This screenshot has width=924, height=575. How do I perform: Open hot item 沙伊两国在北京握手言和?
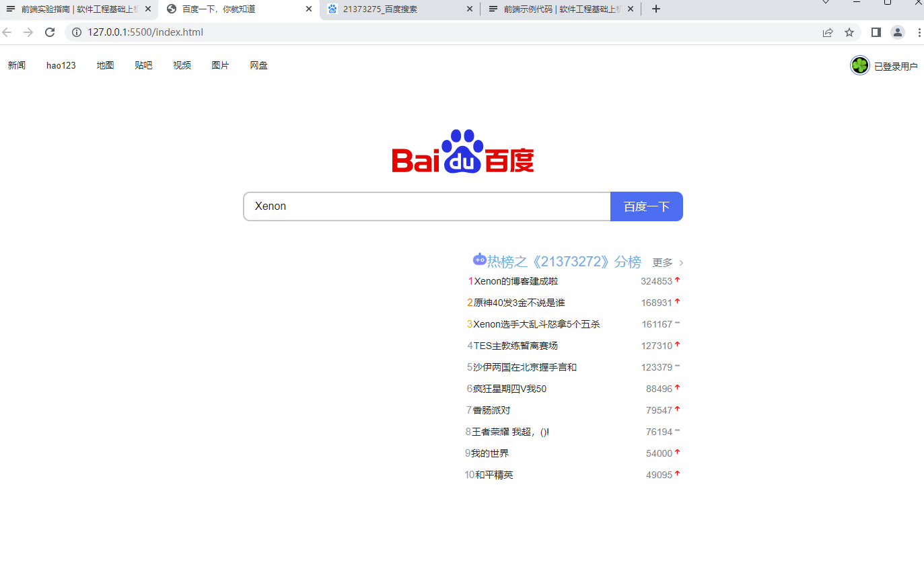[525, 367]
